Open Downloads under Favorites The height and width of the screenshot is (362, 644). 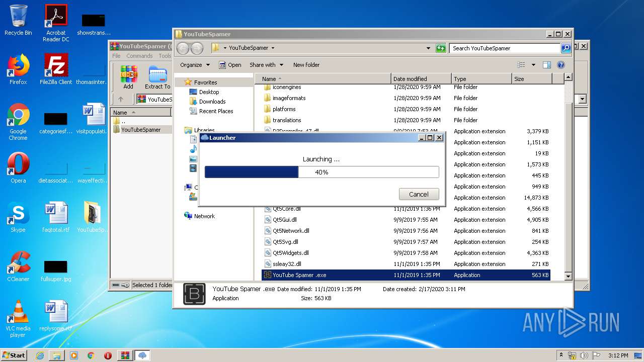(212, 102)
